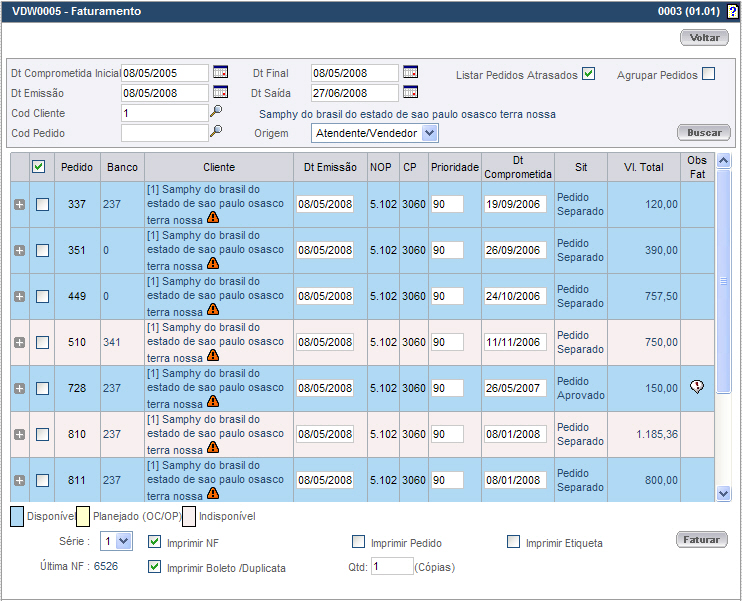Click the help question mark icon
The image size is (742, 601).
733,12
